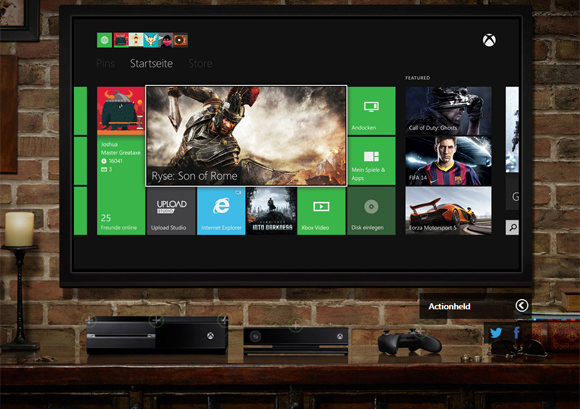580x409 pixels.
Task: Open the Ryse: Son of Rome tile
Action: click(246, 136)
